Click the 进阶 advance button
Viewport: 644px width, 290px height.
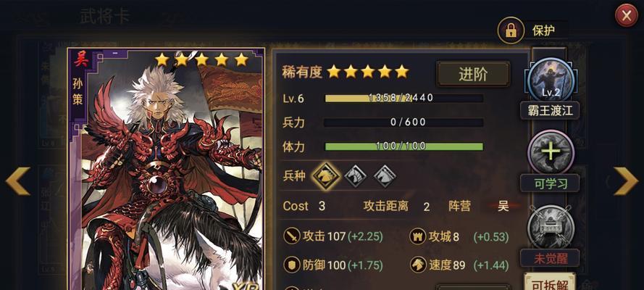[x=473, y=75]
